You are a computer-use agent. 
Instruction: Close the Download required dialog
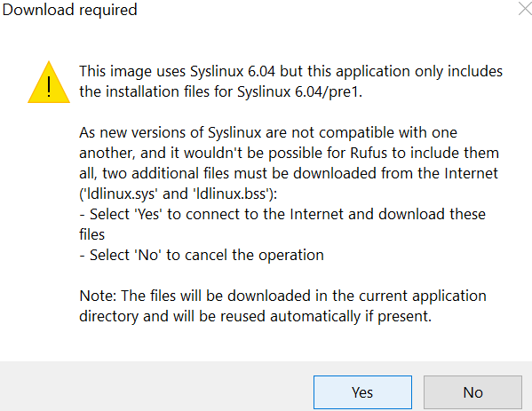pos(525,9)
